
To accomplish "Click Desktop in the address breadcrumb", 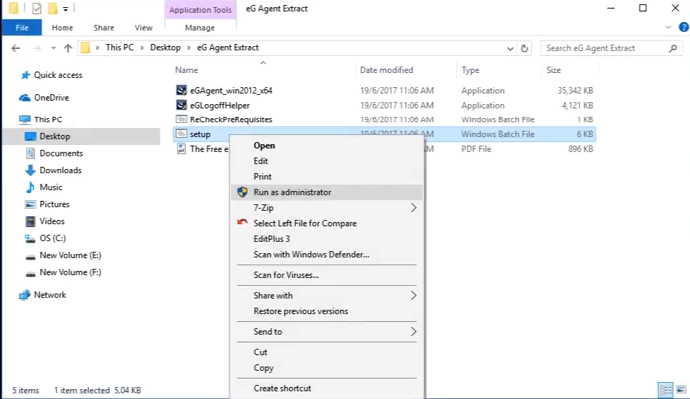I will pyautogui.click(x=165, y=48).
